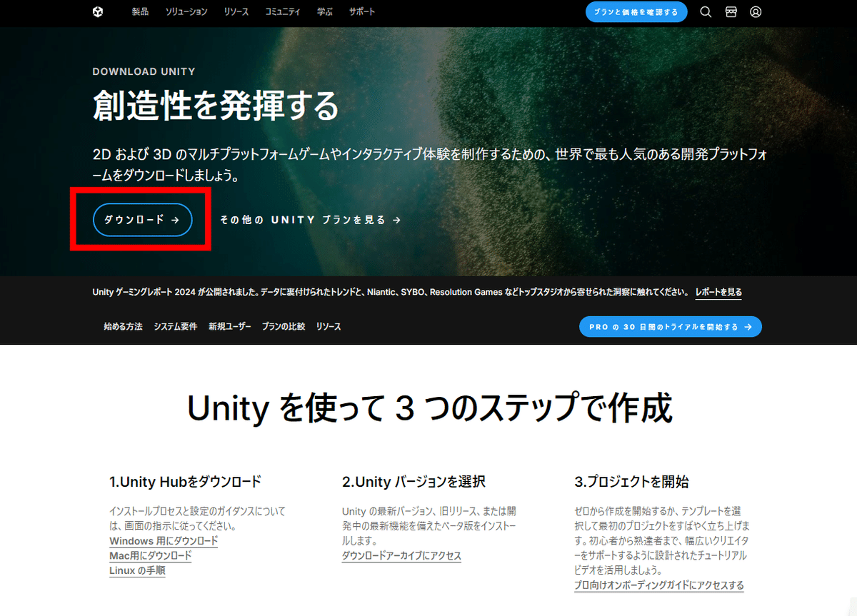Open the 製品 navigation menu
The width and height of the screenshot is (857, 616).
141,12
